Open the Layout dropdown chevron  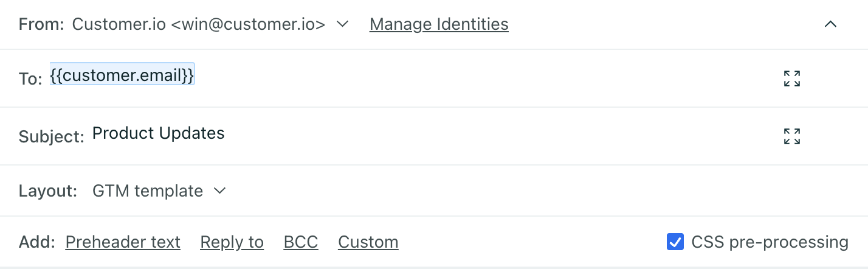[x=219, y=191]
